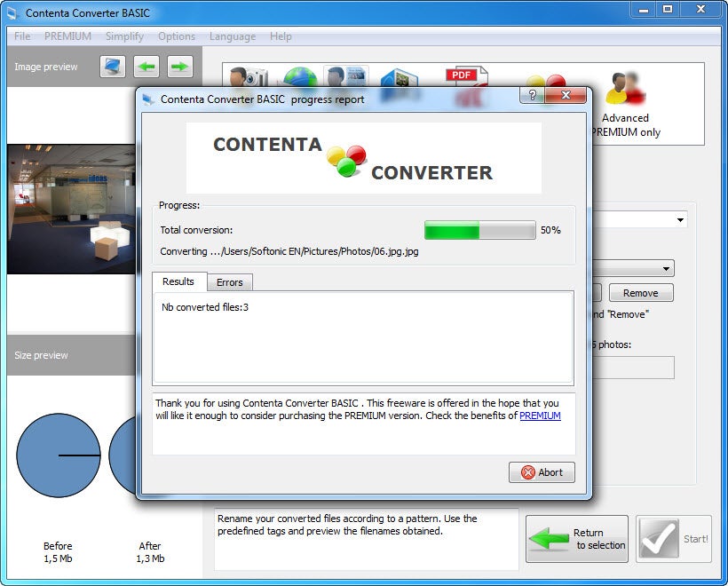Click Return to selection button
Image resolution: width=728 pixels, height=586 pixels.
tap(577, 539)
